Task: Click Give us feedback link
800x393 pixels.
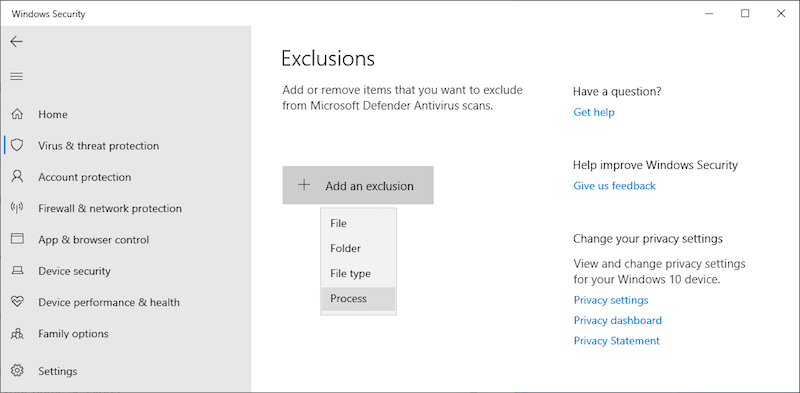Action: click(614, 186)
